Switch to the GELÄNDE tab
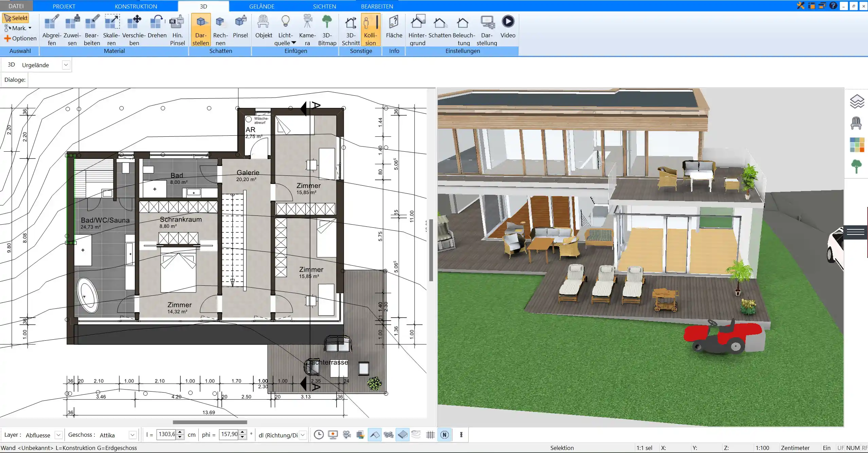 [261, 6]
